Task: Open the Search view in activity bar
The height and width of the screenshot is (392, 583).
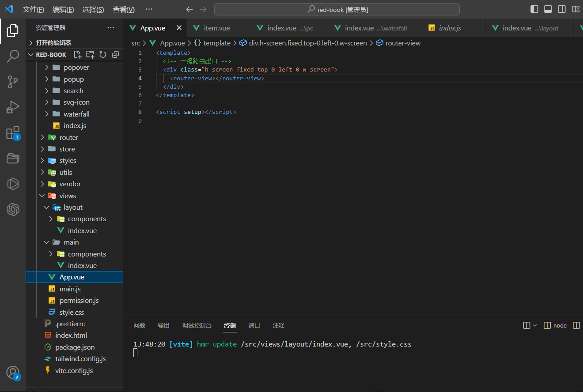Action: tap(13, 56)
